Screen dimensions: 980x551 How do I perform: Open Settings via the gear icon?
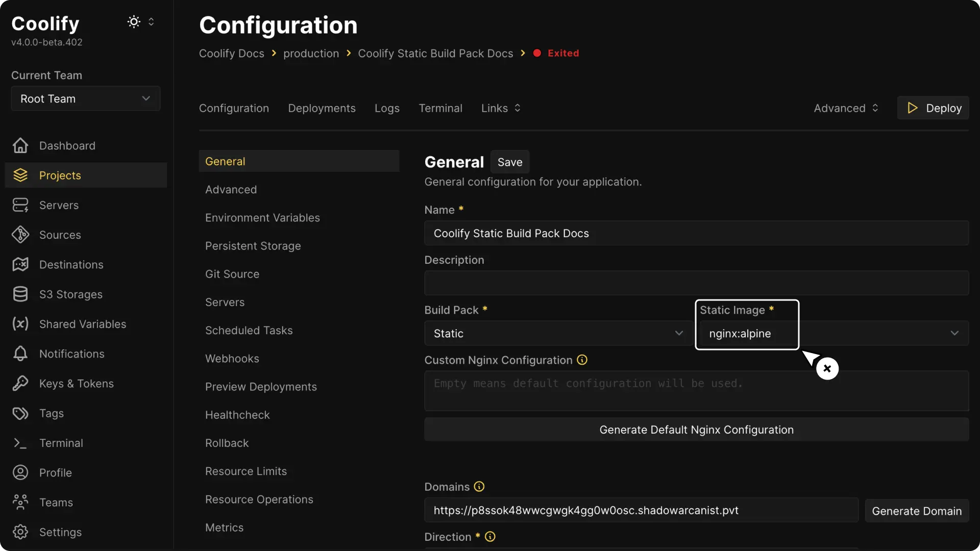[x=20, y=532]
